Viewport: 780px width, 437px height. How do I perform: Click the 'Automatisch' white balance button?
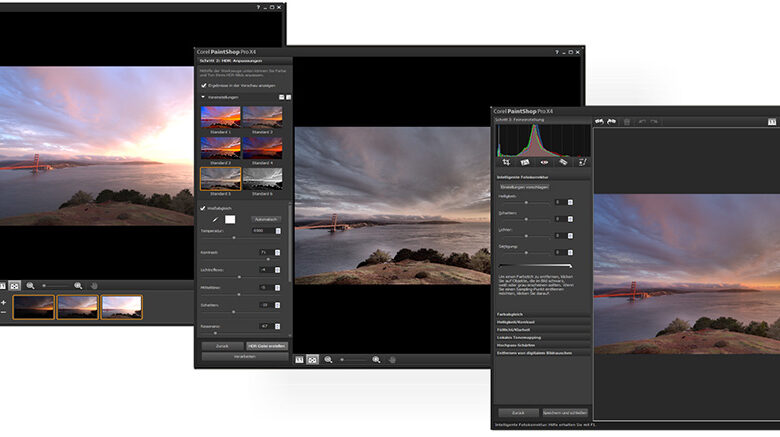[x=265, y=219]
